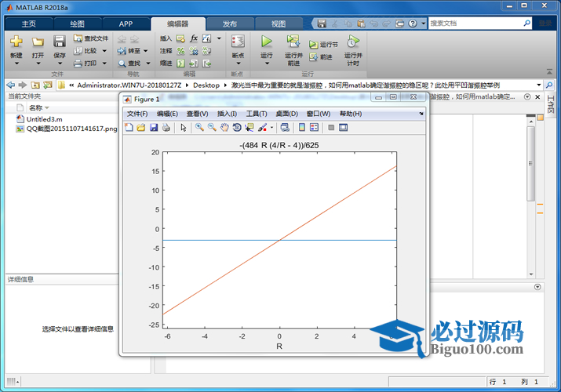Click Run Section (运行节) button
The image size is (561, 392).
323,45
